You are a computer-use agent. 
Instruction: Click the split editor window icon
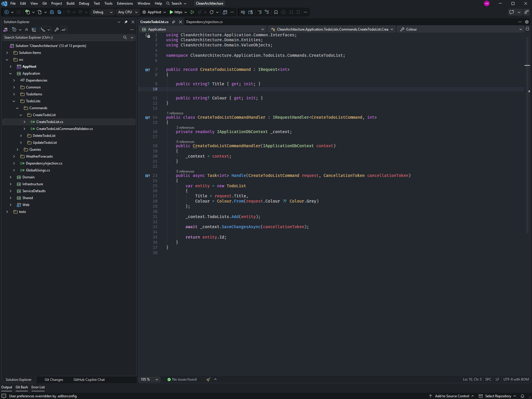tap(527, 29)
